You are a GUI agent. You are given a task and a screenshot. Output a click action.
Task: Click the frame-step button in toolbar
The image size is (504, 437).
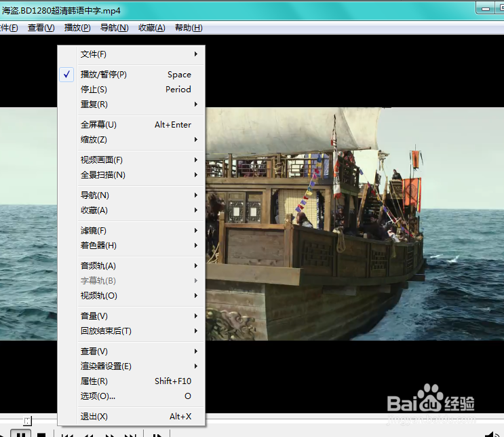[157, 435]
